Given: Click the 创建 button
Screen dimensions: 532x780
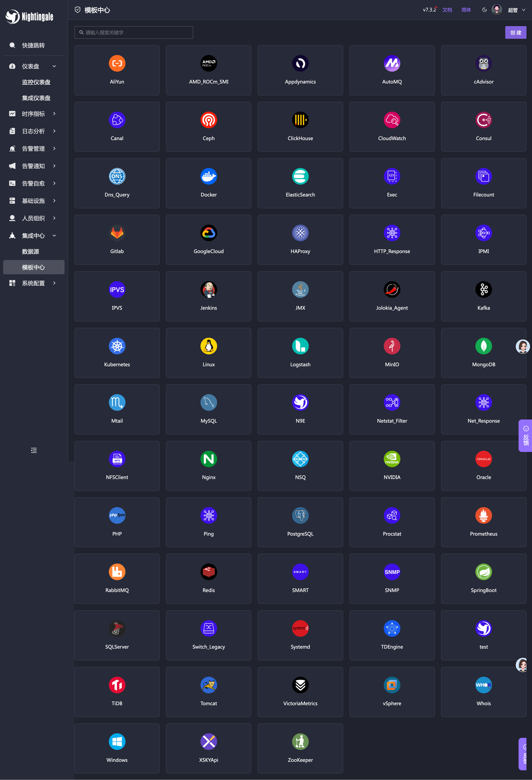Looking at the screenshot, I should point(515,33).
